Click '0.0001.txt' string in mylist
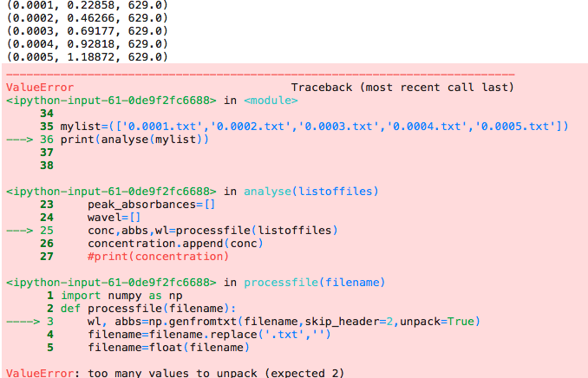 (x=163, y=127)
